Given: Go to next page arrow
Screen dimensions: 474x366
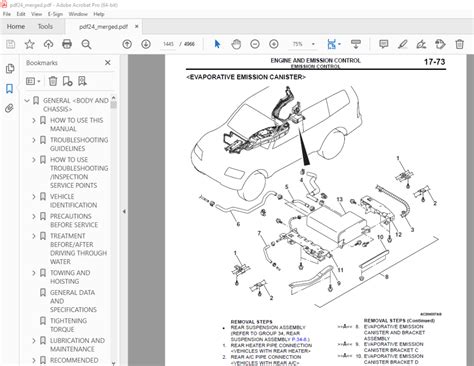Looking at the screenshot, I should pos(146,44).
